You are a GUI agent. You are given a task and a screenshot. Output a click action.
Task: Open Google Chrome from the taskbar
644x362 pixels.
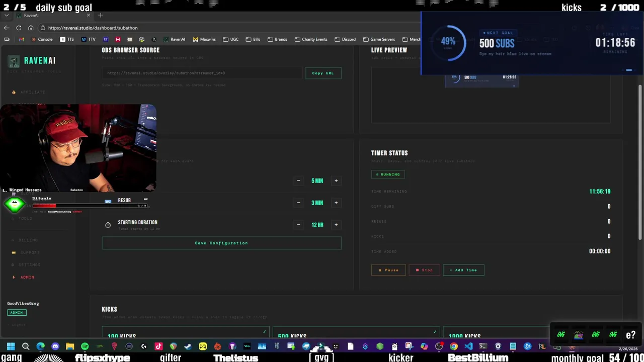click(453, 346)
